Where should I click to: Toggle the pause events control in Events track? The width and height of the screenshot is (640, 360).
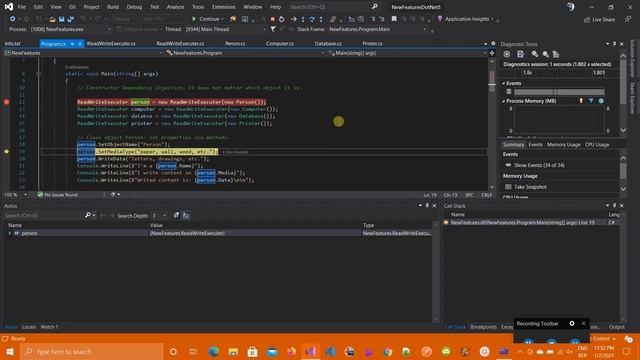509,91
